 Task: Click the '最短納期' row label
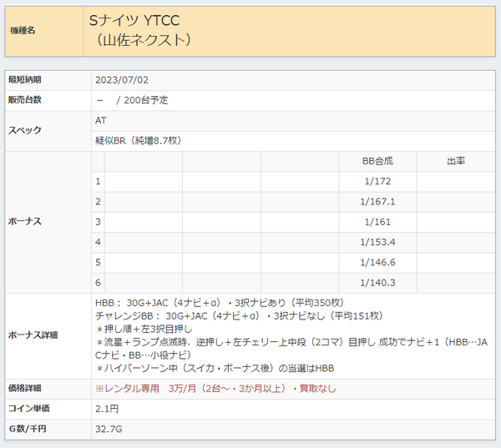24,80
